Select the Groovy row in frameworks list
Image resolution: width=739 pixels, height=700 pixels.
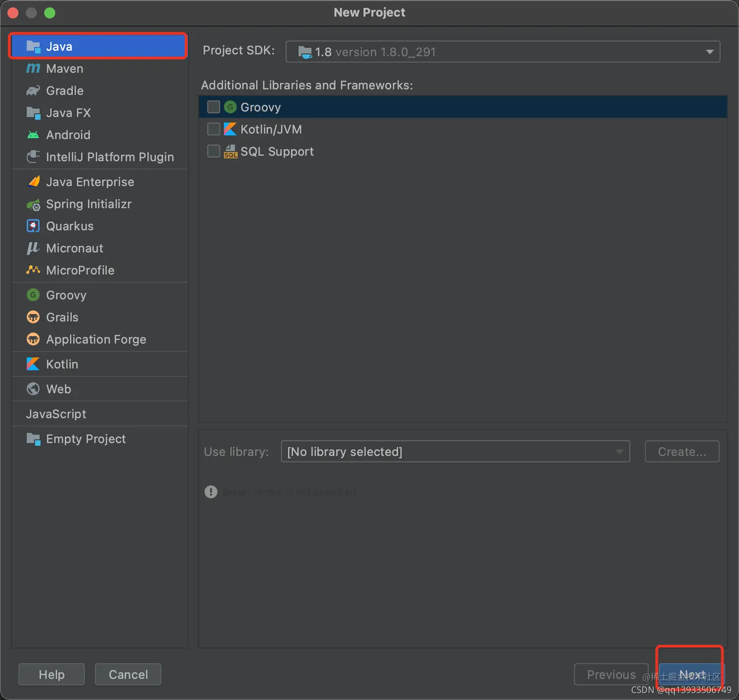click(463, 106)
